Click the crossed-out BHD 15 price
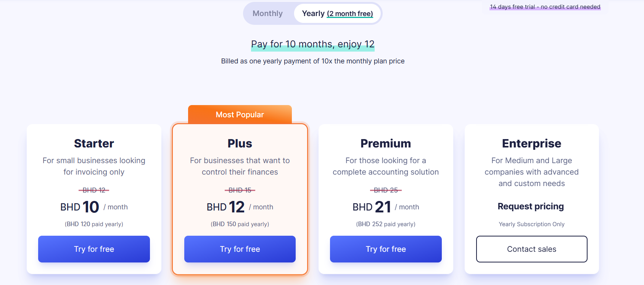 (240, 190)
